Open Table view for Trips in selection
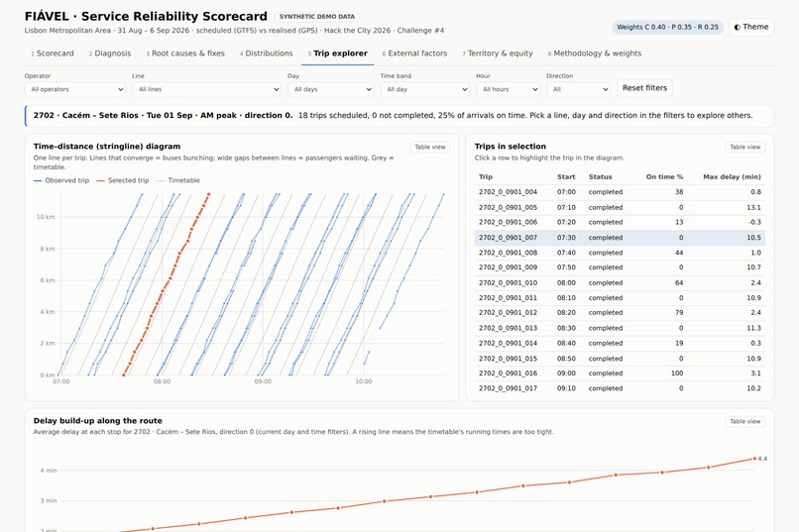 pyautogui.click(x=745, y=148)
